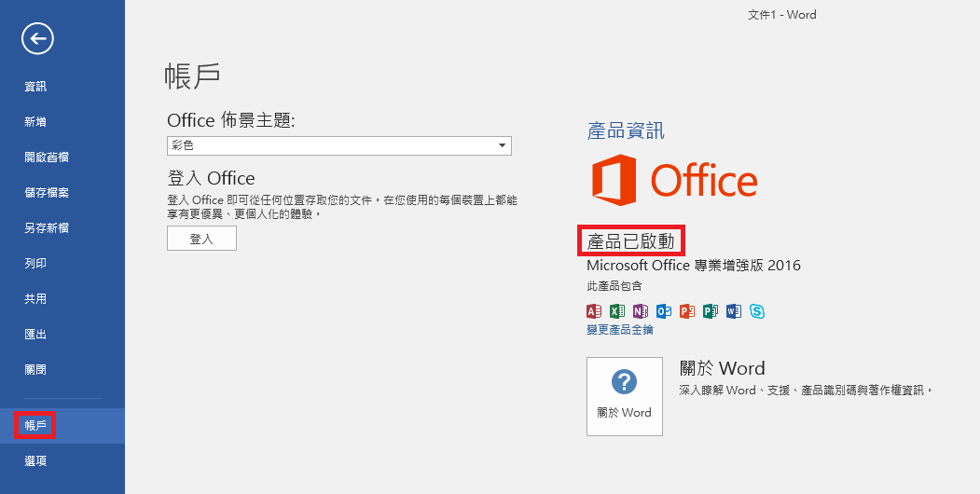This screenshot has width=980, height=494.
Task: Click the Word icon in product list
Action: tap(734, 311)
